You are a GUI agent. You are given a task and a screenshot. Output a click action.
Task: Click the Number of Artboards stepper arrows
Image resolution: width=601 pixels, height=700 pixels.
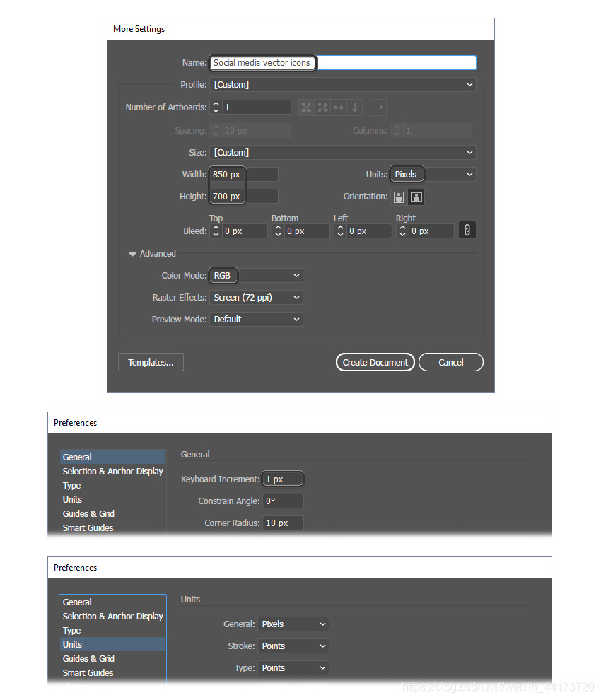[x=216, y=107]
